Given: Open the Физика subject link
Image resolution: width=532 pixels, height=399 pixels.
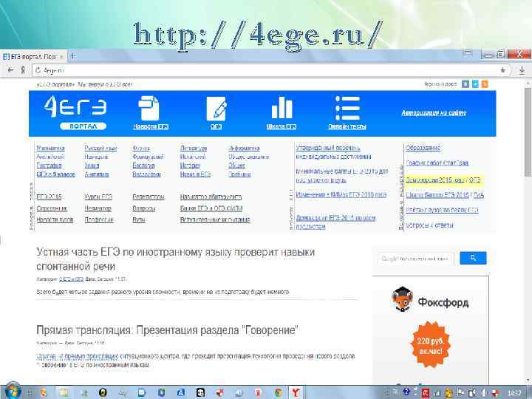Looking at the screenshot, I should click(x=141, y=148).
